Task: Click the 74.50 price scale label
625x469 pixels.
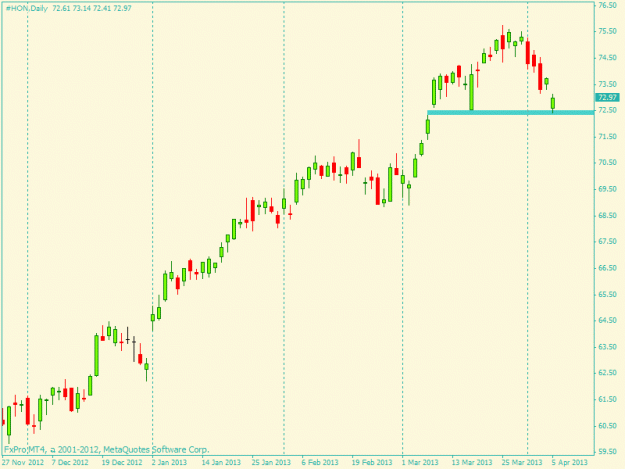Action: 607,57
